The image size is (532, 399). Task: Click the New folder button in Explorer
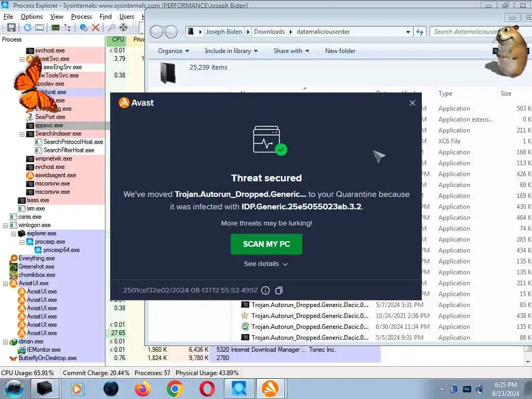pos(340,51)
